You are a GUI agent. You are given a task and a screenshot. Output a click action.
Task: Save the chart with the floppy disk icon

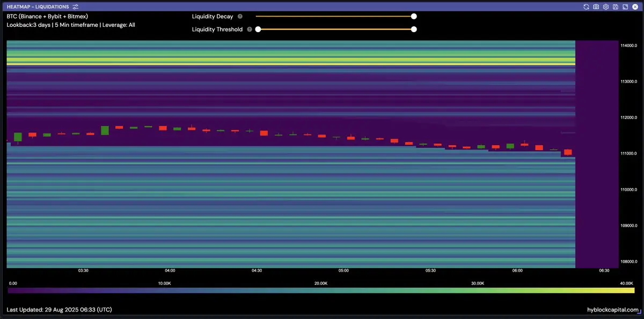point(615,6)
